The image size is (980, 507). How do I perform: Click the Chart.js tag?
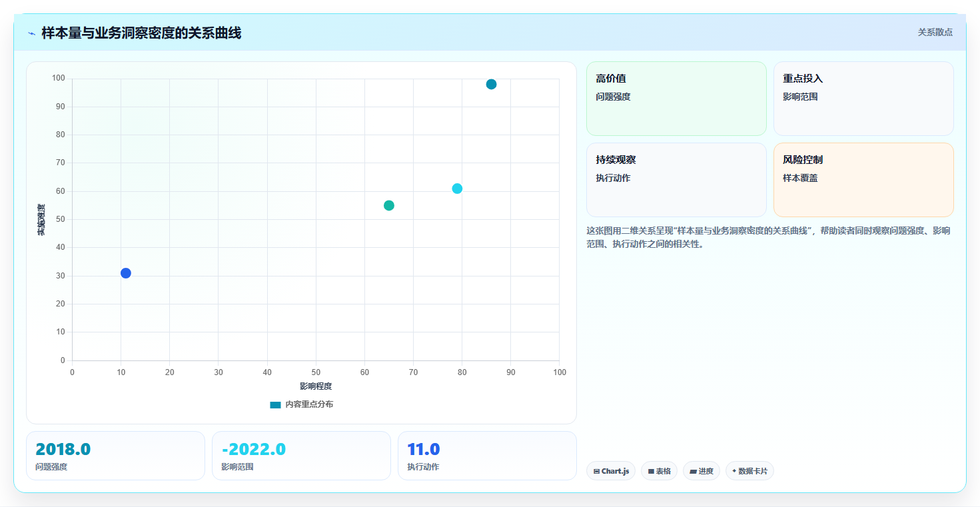click(611, 471)
